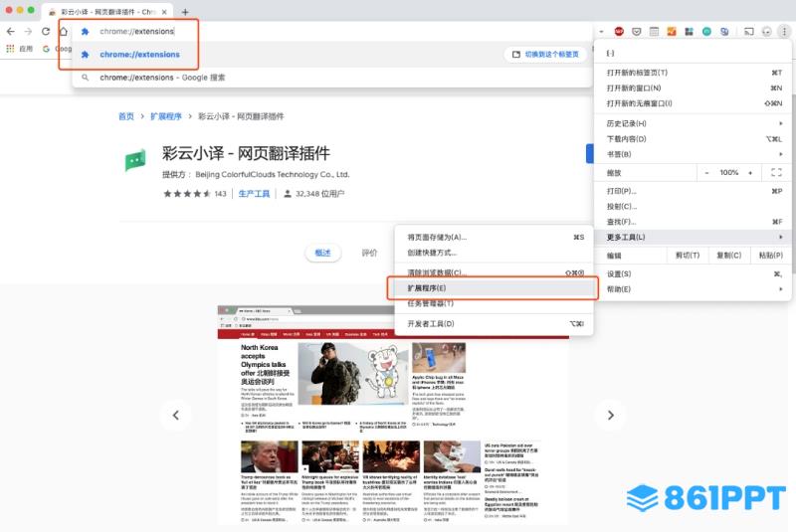Choose 创建快捷方式...
This screenshot has height=532, width=796.
(x=494, y=253)
